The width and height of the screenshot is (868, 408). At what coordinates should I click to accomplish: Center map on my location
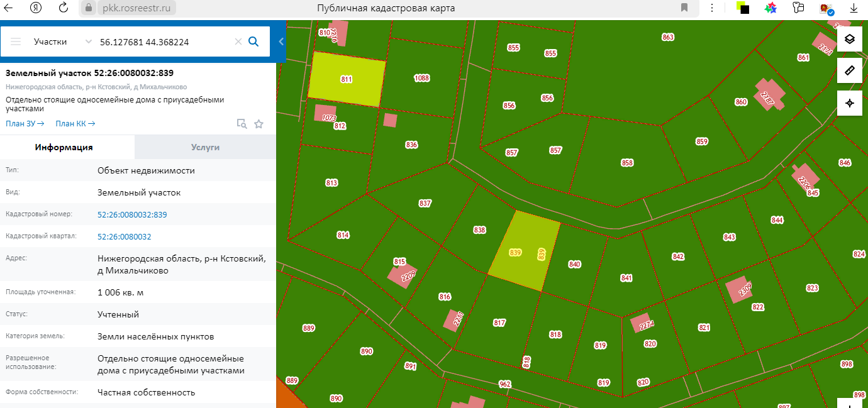tap(849, 102)
